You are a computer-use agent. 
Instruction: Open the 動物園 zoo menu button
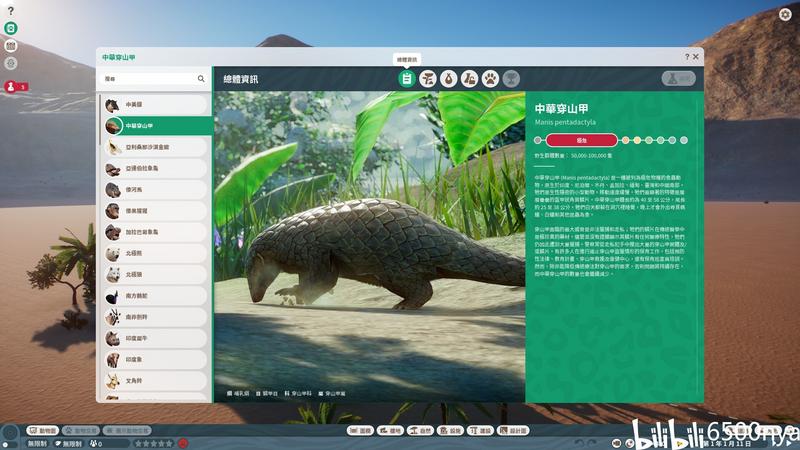(43, 431)
